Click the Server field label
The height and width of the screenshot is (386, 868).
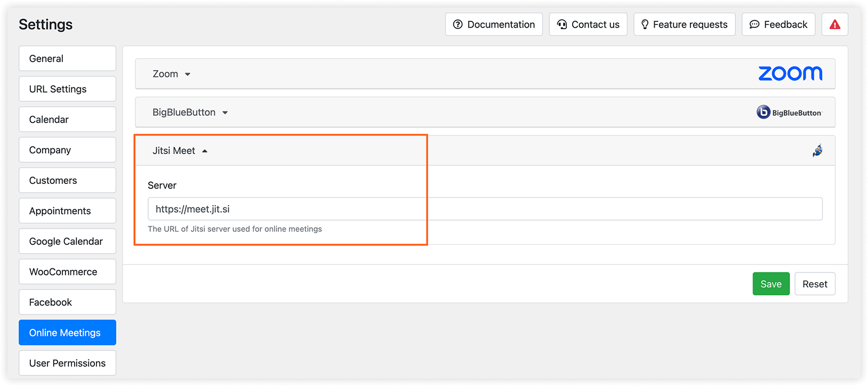pyautogui.click(x=162, y=186)
